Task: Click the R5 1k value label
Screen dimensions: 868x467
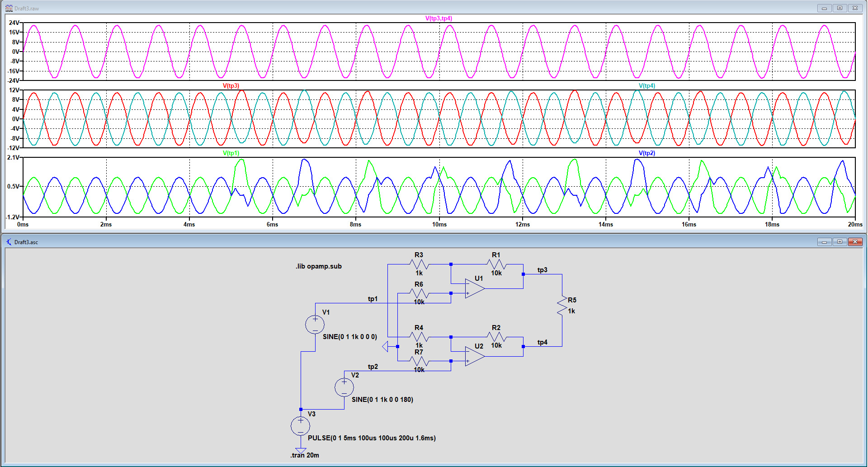Action: (571, 311)
